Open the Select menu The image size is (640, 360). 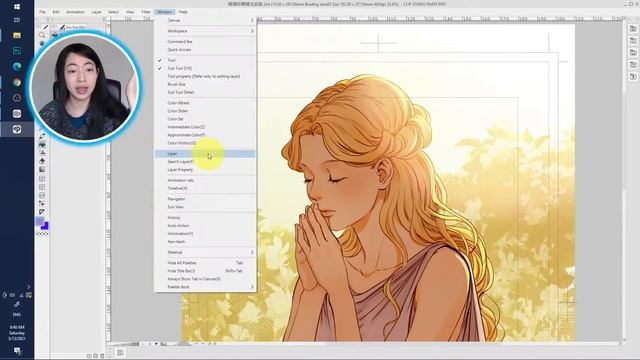pyautogui.click(x=113, y=12)
